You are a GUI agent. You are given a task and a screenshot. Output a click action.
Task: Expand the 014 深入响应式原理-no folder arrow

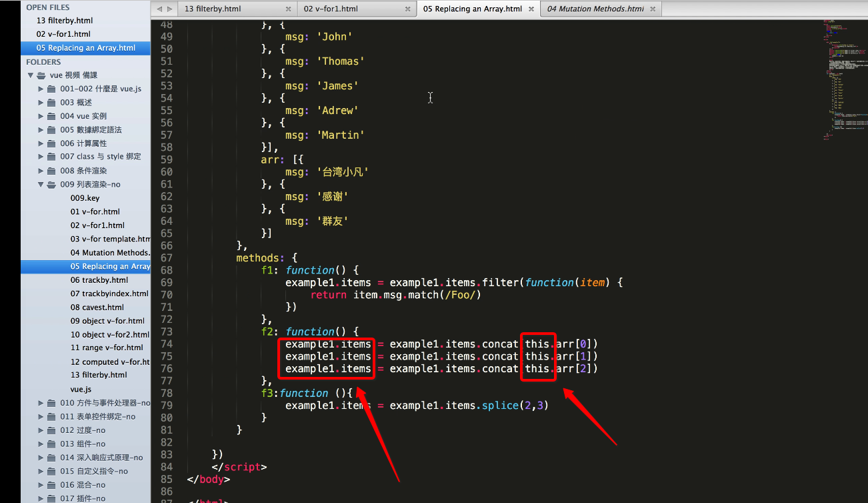(41, 458)
